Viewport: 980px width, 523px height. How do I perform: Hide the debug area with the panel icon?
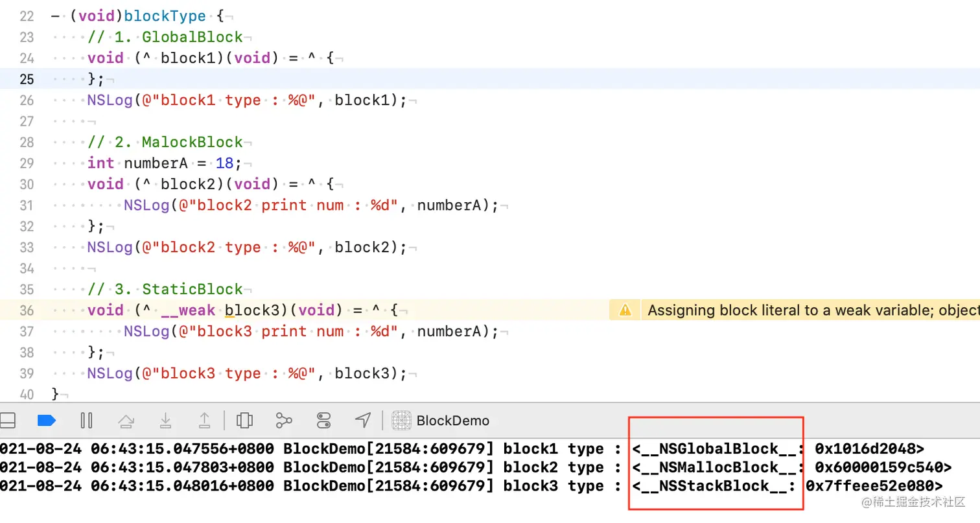click(7, 421)
